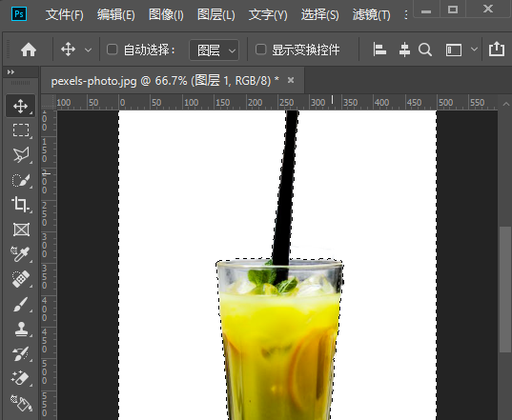512x420 pixels.
Task: Align left edges of layers
Action: coord(379,50)
